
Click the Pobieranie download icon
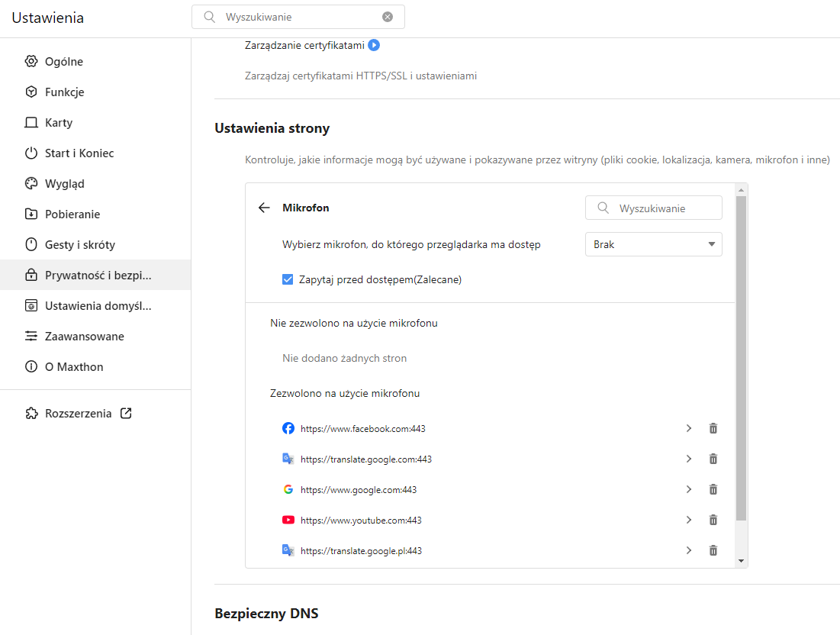coord(31,214)
